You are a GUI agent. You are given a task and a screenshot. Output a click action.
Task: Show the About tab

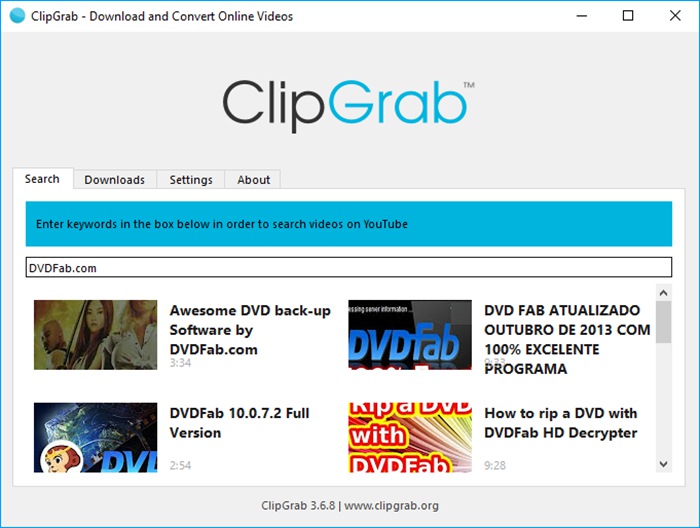253,180
